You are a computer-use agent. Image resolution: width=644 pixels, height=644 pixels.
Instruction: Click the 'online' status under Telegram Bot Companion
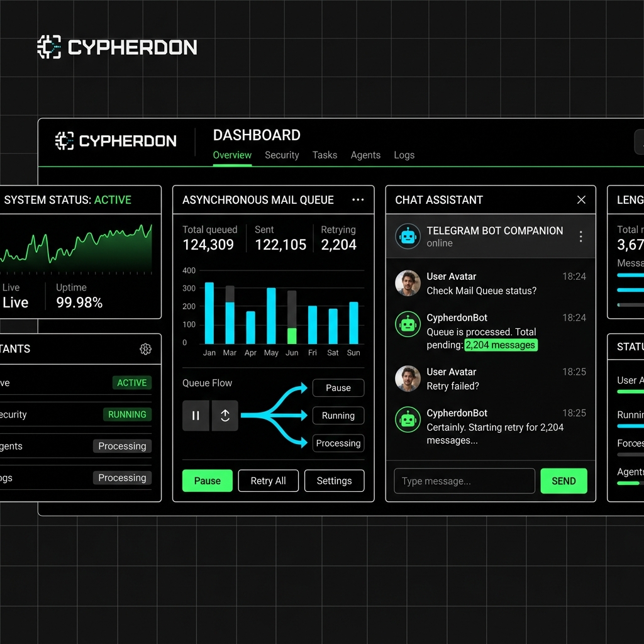coord(440,243)
